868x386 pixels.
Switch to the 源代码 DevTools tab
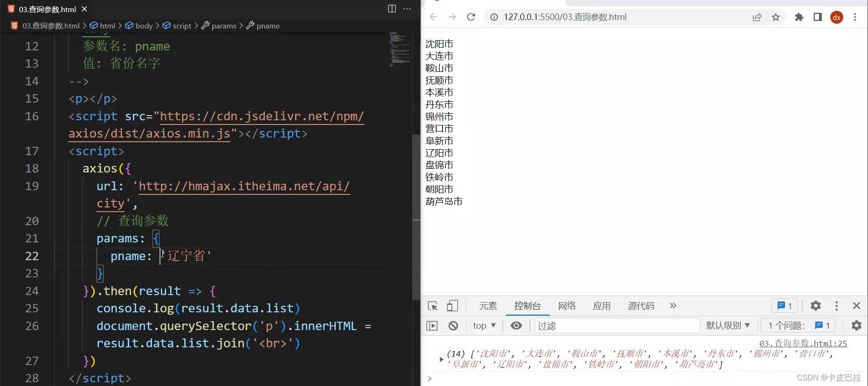[x=641, y=306]
